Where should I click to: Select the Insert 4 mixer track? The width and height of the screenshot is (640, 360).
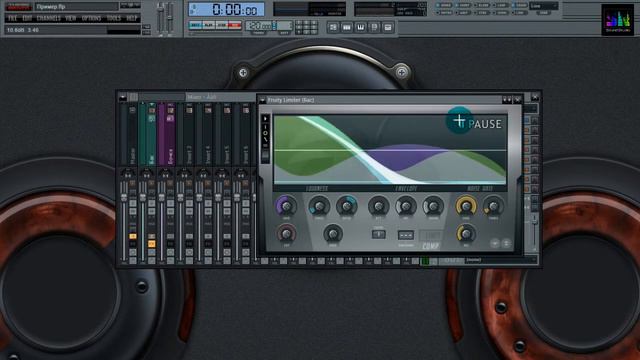tap(204, 135)
